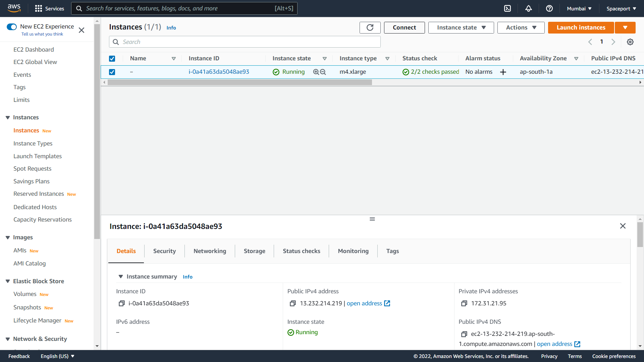The width and height of the screenshot is (644, 362).
Task: Collapse the Images sidebar section
Action: click(x=8, y=238)
